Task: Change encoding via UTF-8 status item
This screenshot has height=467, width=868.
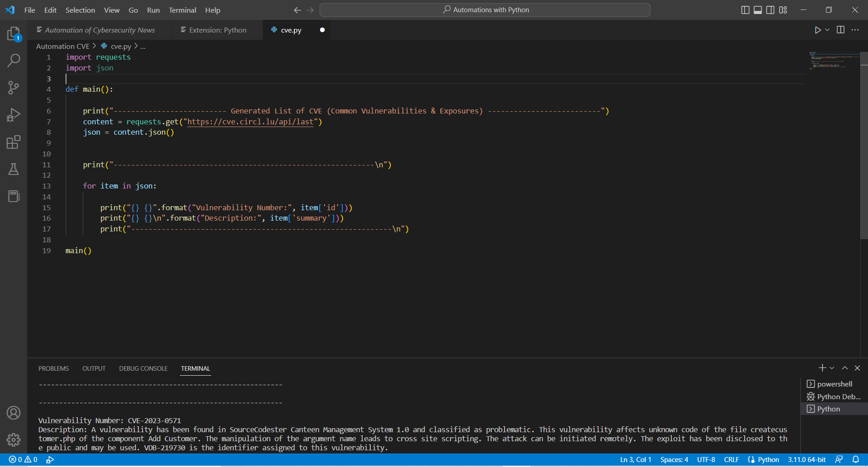Action: 706,459
